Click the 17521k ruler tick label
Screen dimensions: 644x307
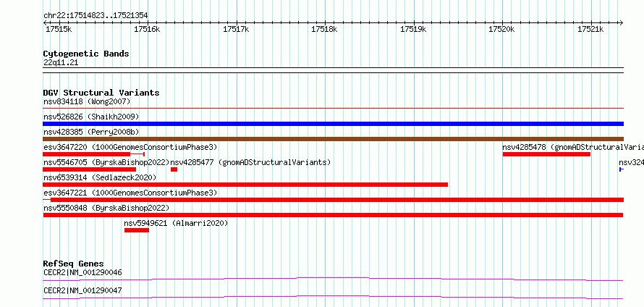pyautogui.click(x=590, y=29)
